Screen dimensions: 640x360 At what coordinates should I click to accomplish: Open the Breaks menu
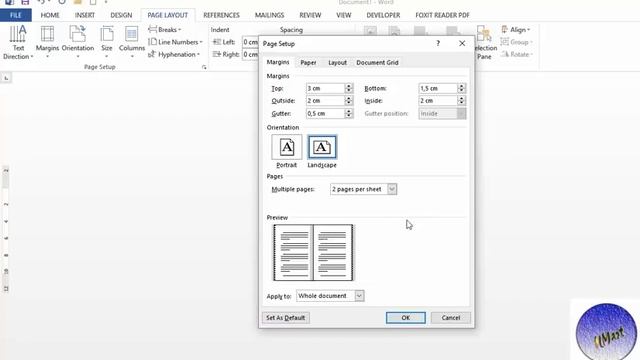pyautogui.click(x=165, y=30)
